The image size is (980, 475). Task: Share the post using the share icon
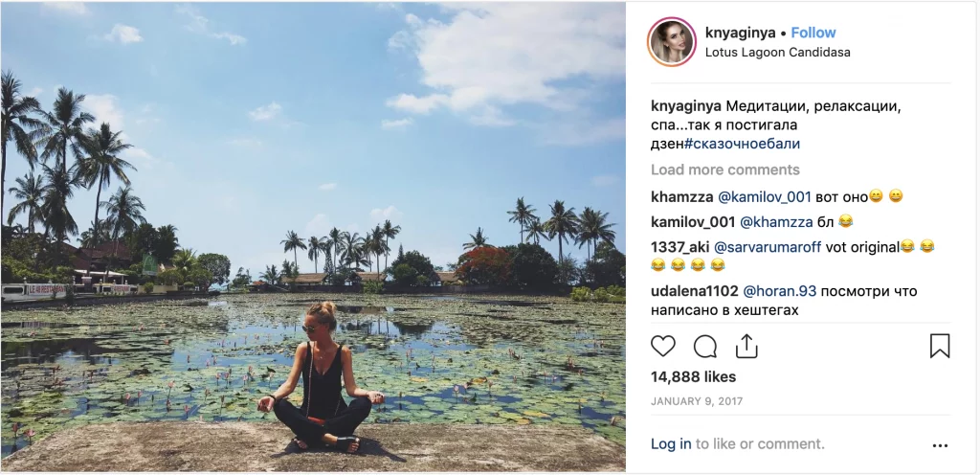(746, 346)
